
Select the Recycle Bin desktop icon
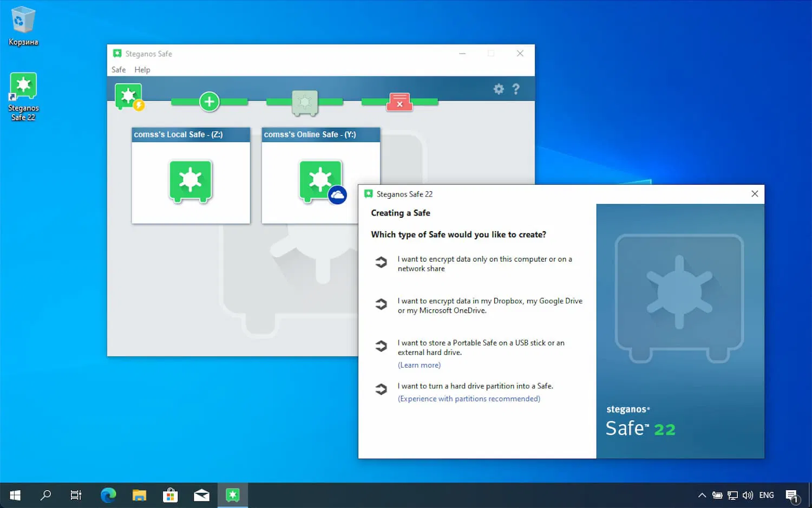pos(23,26)
